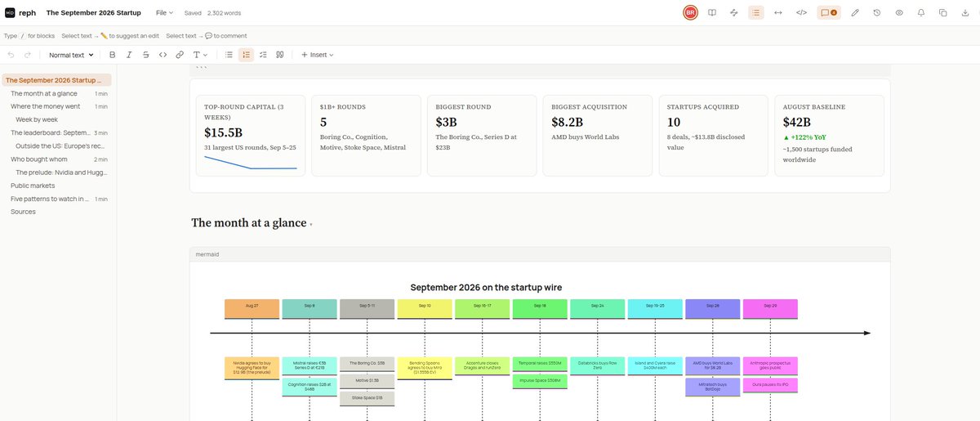Toggle the outline list panel icon
This screenshot has width=980, height=421.
tap(756, 13)
